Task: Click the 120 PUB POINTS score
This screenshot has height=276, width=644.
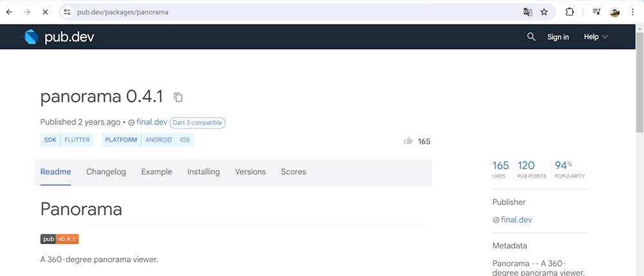Action: [531, 169]
